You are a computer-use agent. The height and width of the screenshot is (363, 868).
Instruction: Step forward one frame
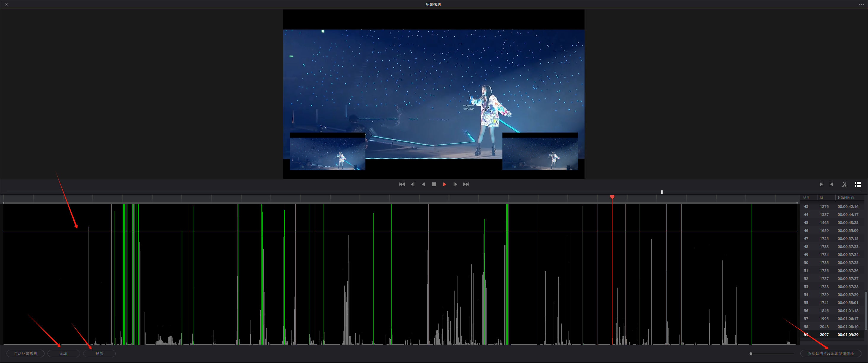455,184
